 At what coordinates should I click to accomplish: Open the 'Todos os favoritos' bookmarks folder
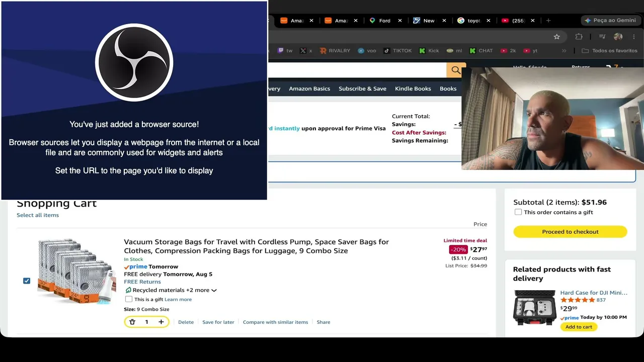[609, 51]
